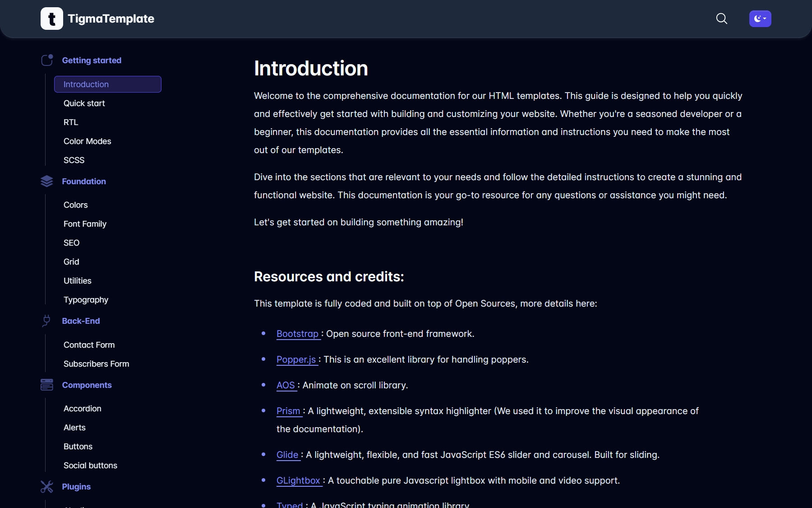
Task: Open the Social buttons page
Action: (90, 465)
